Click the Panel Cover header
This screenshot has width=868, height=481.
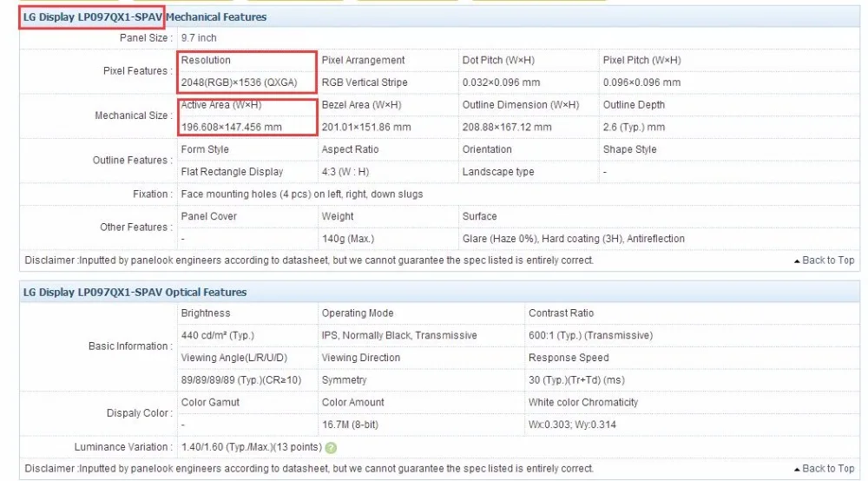coord(208,216)
